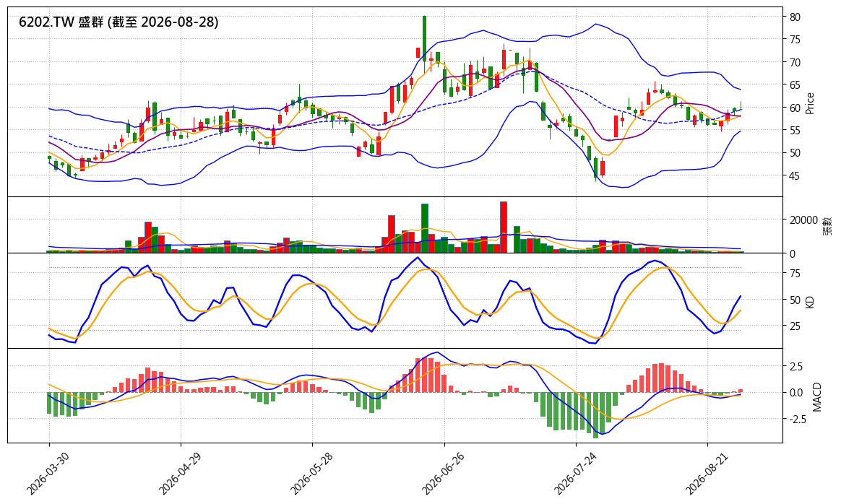Viewport: 841px width, 504px height.
Task: Click the 0.0 MACD tick label
Action: (x=796, y=393)
